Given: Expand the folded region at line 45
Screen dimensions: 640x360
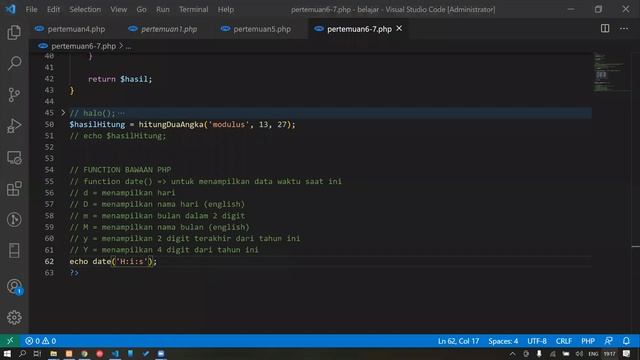Looking at the screenshot, I should 63,113.
